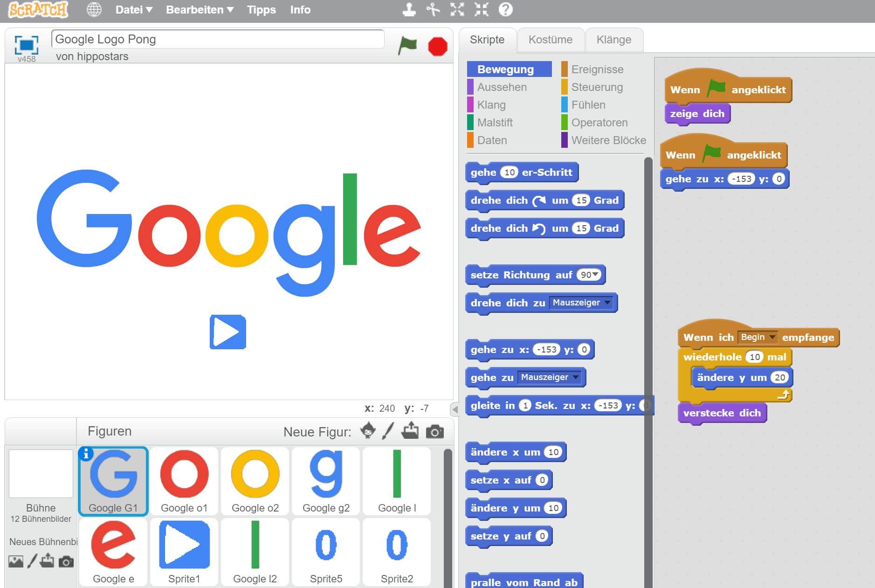Expand the Bearbeiten menu
The image size is (875, 588).
click(199, 10)
